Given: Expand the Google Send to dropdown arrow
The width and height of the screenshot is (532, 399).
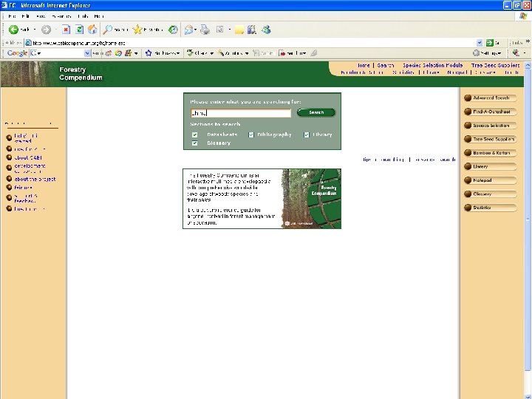Looking at the screenshot, I should (x=304, y=53).
